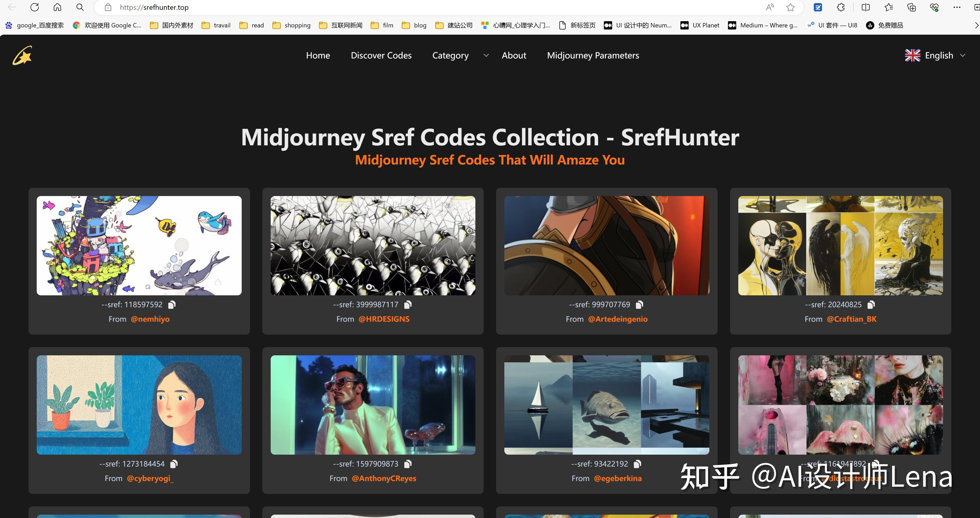Open the whale island illustration thumbnail
Image resolution: width=980 pixels, height=518 pixels.
[x=139, y=245]
